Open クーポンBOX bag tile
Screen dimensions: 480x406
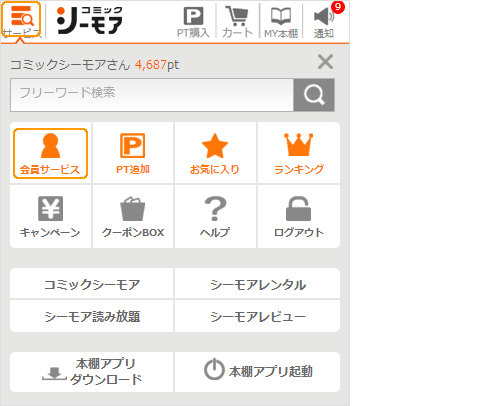coord(133,216)
